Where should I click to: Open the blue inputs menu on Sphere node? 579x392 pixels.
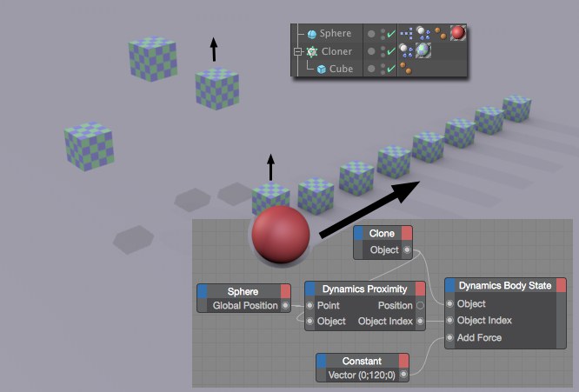pyautogui.click(x=202, y=291)
